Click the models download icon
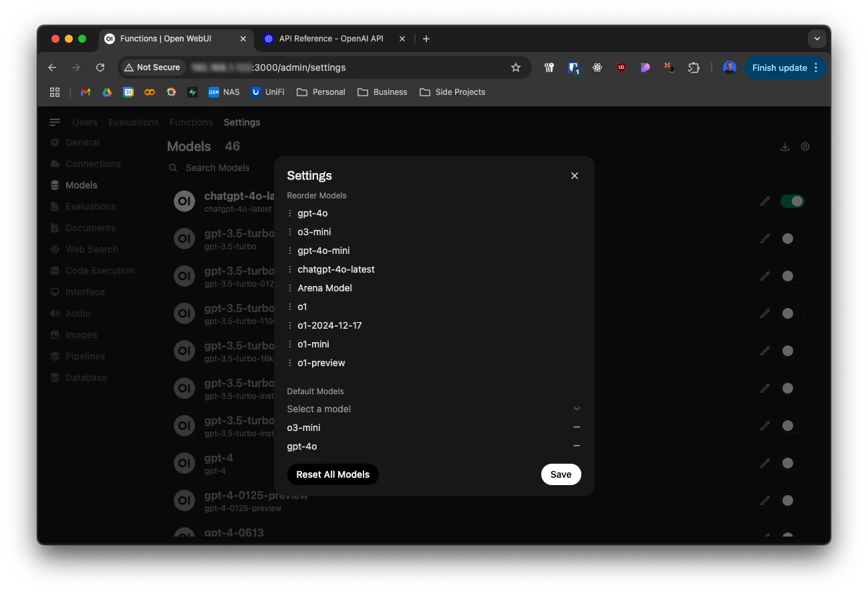Screen dimensions: 868x594 tap(785, 146)
